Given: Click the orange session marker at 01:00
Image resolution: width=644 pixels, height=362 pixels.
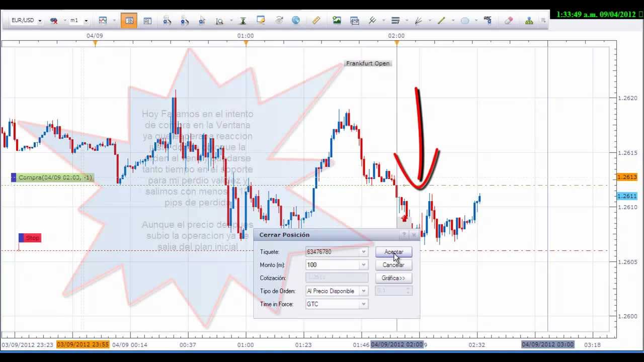Looking at the screenshot, I should point(246,43).
